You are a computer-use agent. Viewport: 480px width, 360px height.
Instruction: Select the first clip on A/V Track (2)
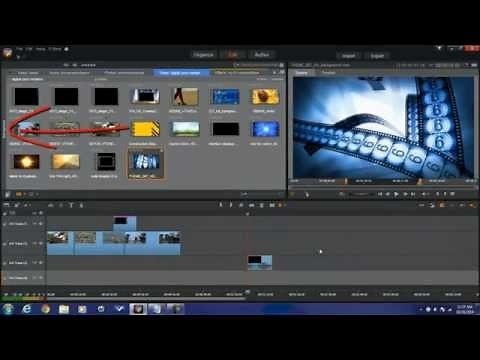pos(60,244)
